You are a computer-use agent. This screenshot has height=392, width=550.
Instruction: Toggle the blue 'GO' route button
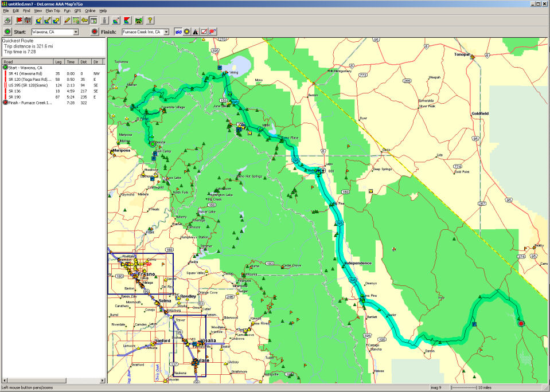tap(178, 32)
